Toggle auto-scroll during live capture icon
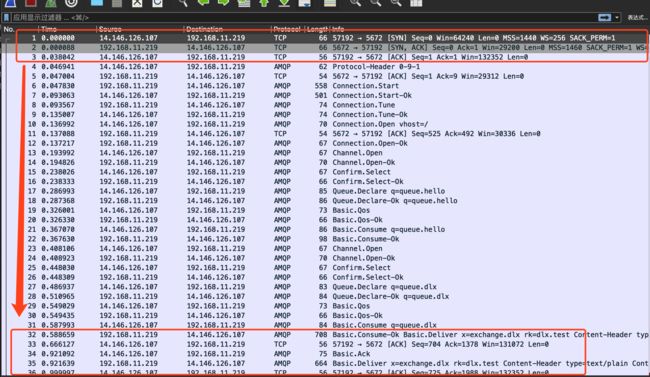This screenshot has height=377, width=650. (x=305, y=3)
